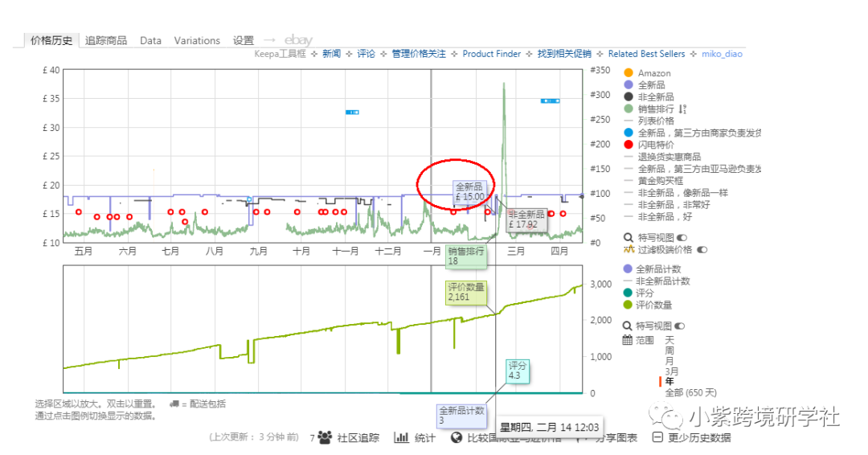Open the 评论 link
868x455 pixels.
coord(366,54)
